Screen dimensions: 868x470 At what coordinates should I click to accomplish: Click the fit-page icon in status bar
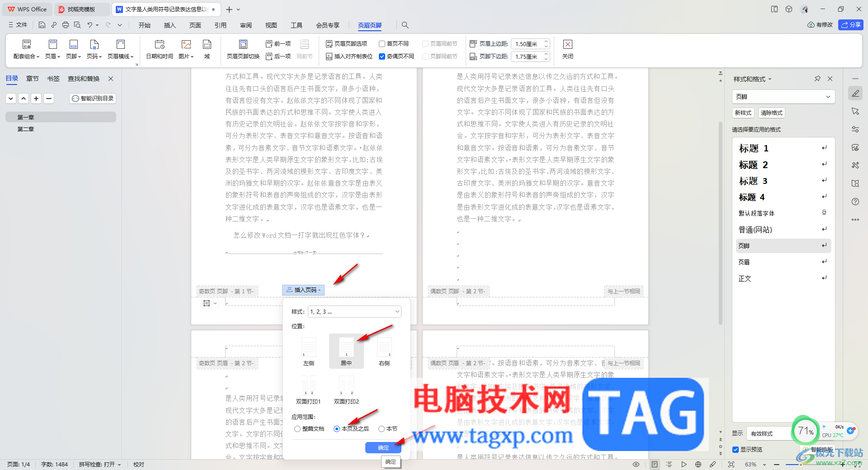(731, 464)
